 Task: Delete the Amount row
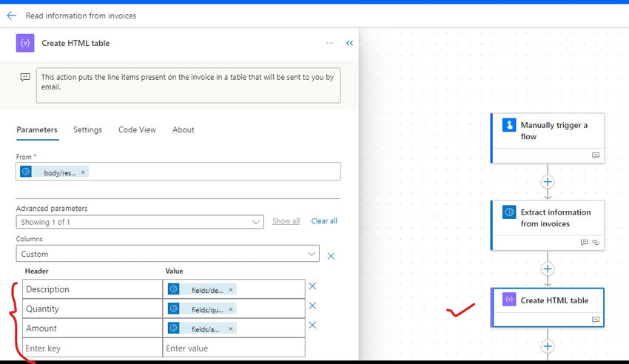(312, 325)
